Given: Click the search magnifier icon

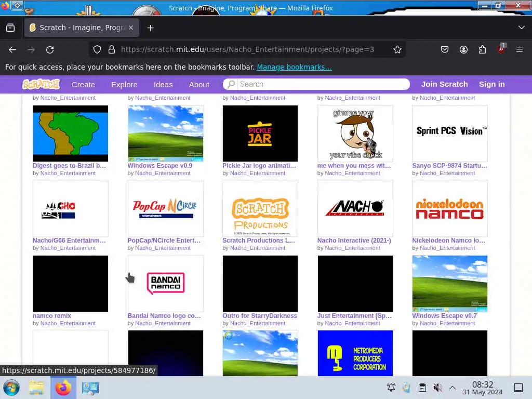Looking at the screenshot, I should (x=231, y=84).
